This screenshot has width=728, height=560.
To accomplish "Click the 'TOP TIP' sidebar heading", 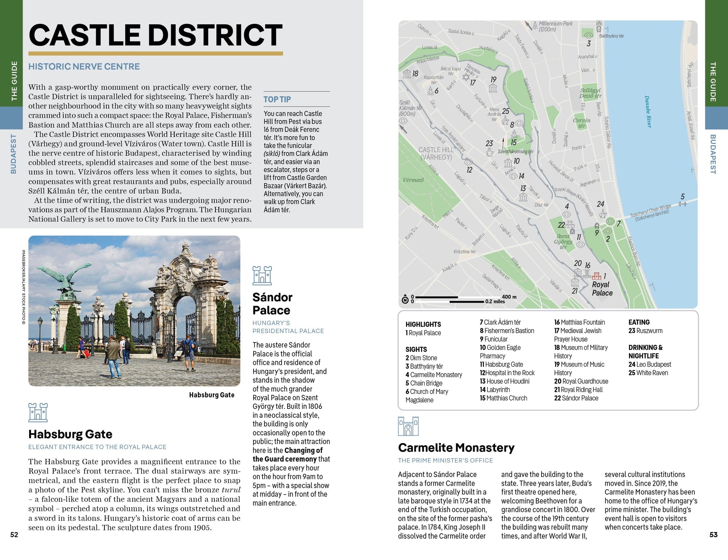I will 277,99.
